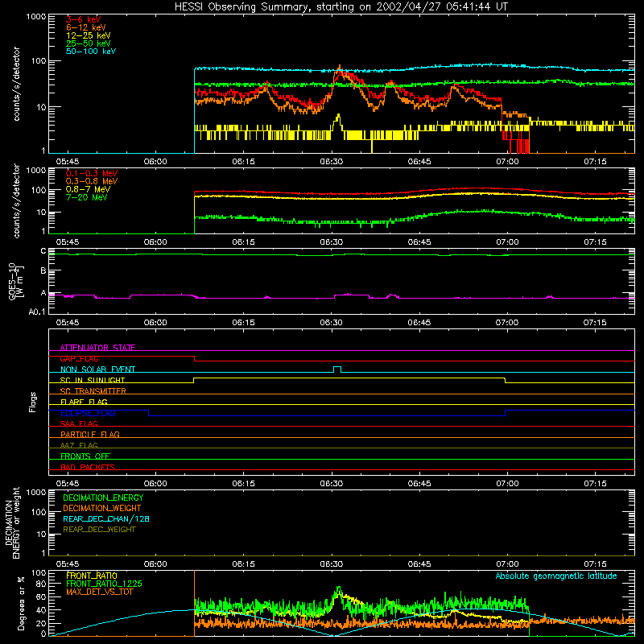This screenshot has width=644, height=644.
Task: Select the REAR_DEC_WEIGHT legend label
Action: point(99,530)
